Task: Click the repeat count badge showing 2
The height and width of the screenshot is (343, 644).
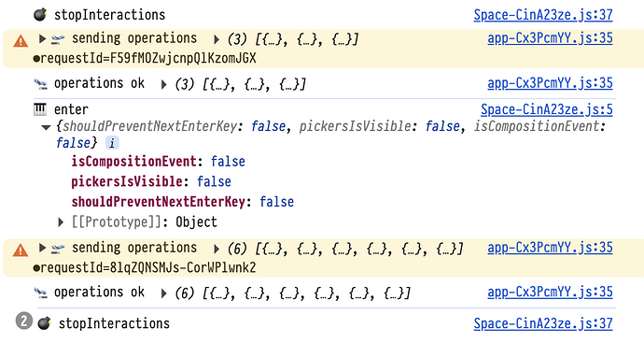Action: point(24,321)
